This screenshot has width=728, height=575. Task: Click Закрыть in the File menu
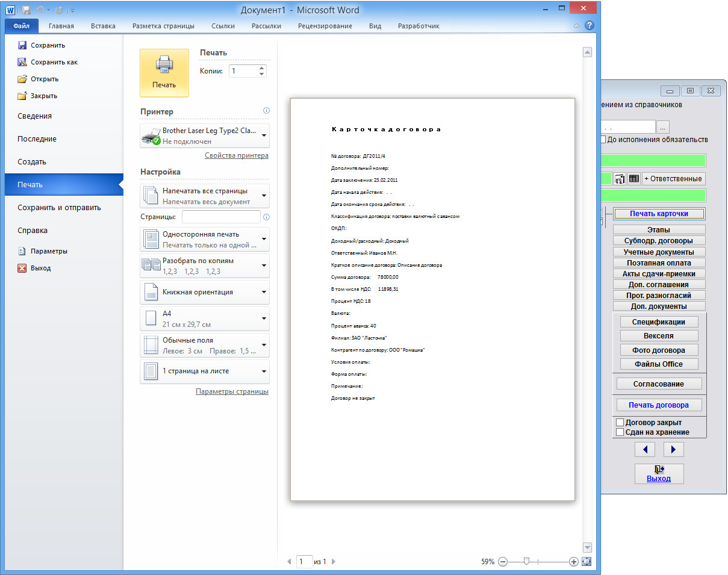(37, 96)
